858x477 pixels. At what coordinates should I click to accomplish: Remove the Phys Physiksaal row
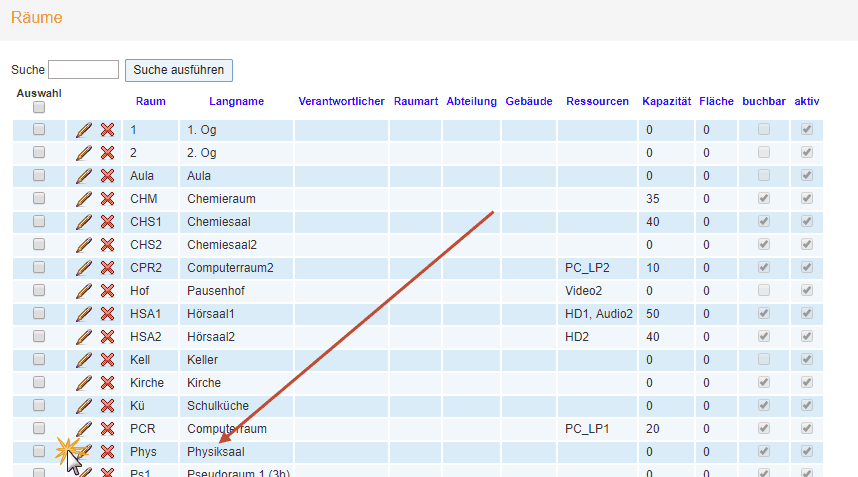[107, 452]
